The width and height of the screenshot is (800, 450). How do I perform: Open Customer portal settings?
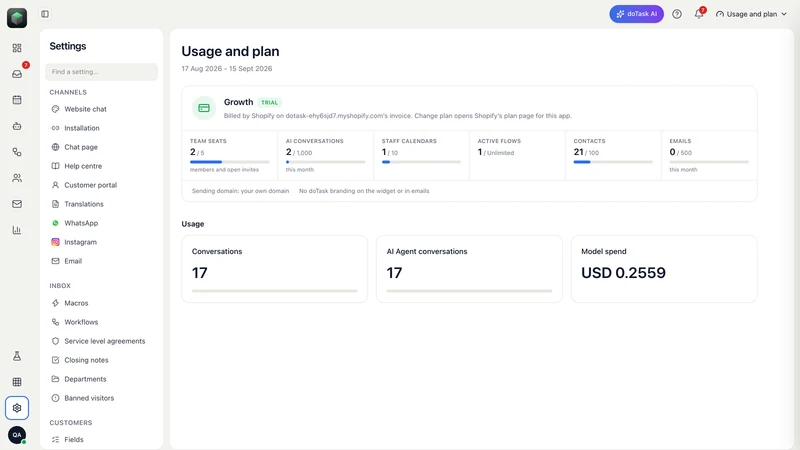(x=102, y=185)
